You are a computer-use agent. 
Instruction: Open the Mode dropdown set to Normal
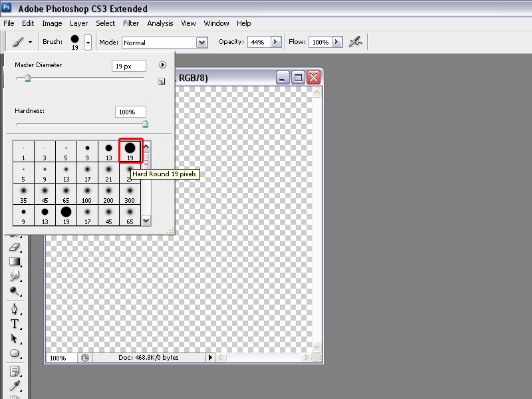[x=165, y=43]
